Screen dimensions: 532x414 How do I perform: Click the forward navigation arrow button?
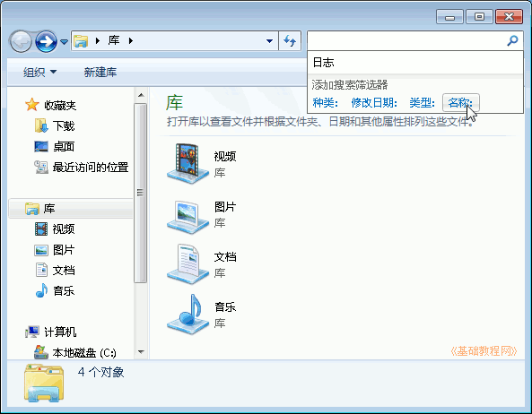pos(46,41)
